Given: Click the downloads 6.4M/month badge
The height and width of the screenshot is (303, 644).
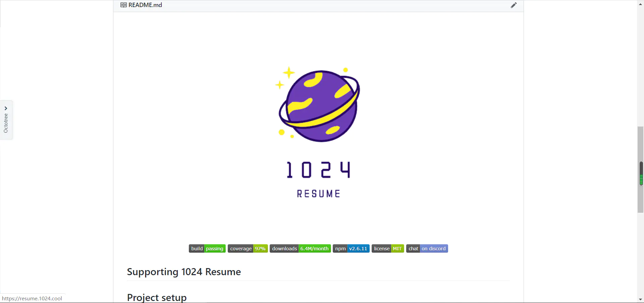Looking at the screenshot, I should (300, 249).
